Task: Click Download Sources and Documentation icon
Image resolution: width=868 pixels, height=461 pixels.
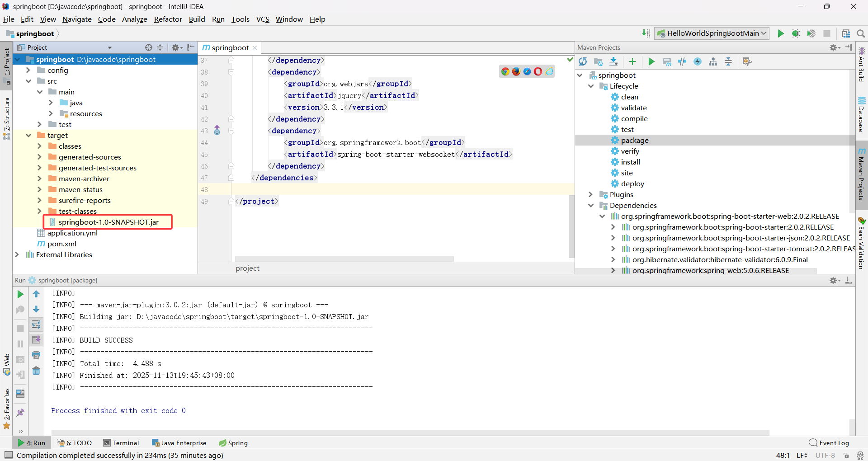Action: (x=613, y=61)
